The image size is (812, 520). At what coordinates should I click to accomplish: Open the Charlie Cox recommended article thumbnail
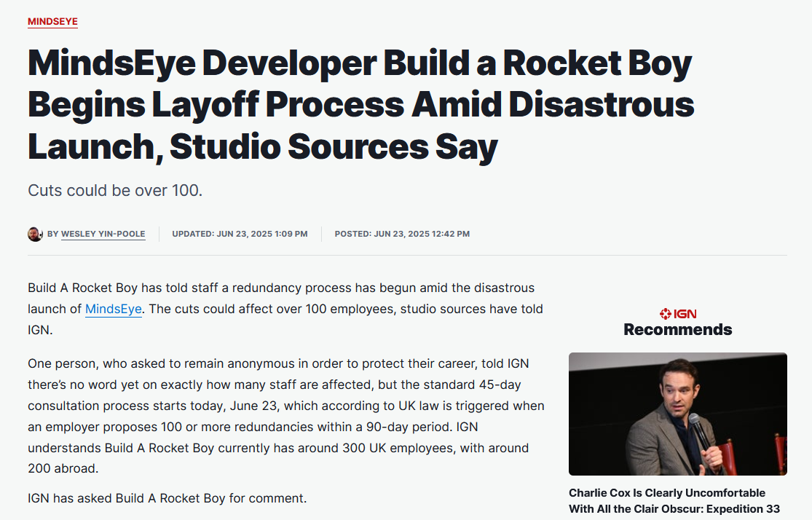pos(678,414)
